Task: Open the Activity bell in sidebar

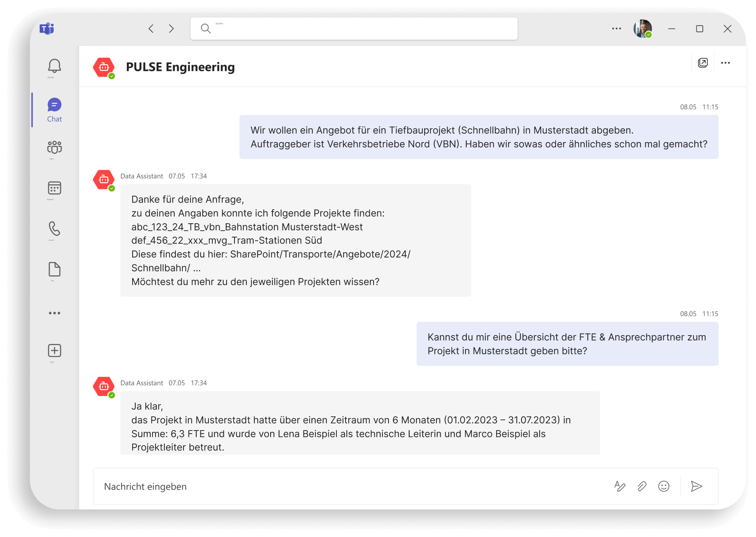Action: pyautogui.click(x=54, y=66)
